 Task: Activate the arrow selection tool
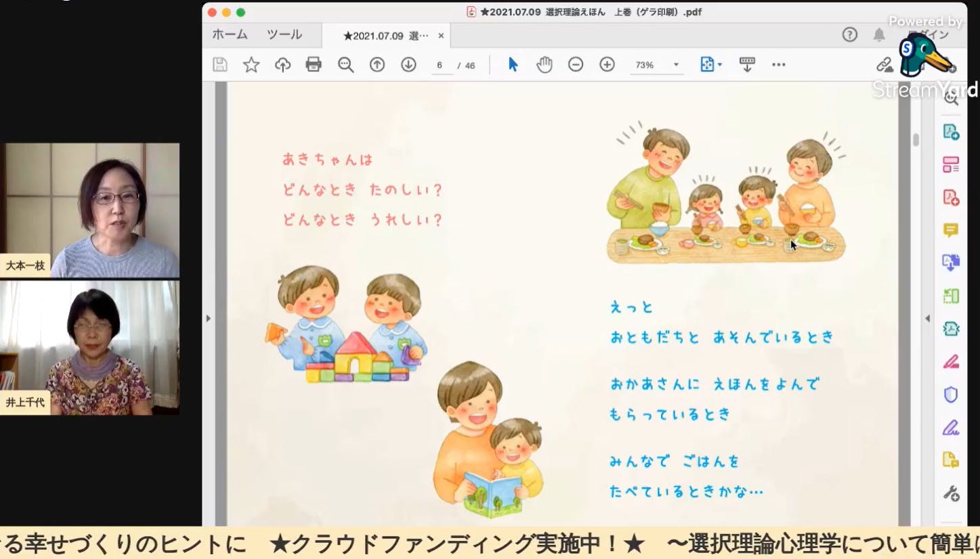pyautogui.click(x=513, y=65)
